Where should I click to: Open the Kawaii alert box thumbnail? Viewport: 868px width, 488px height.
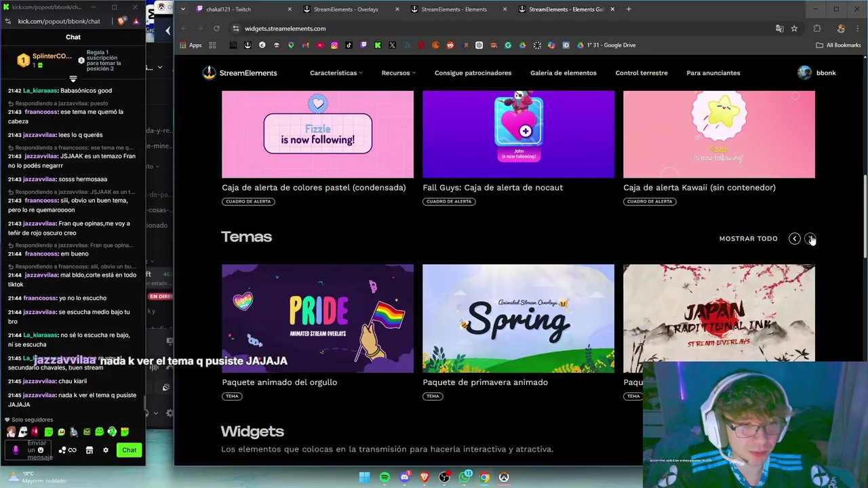[x=719, y=134]
